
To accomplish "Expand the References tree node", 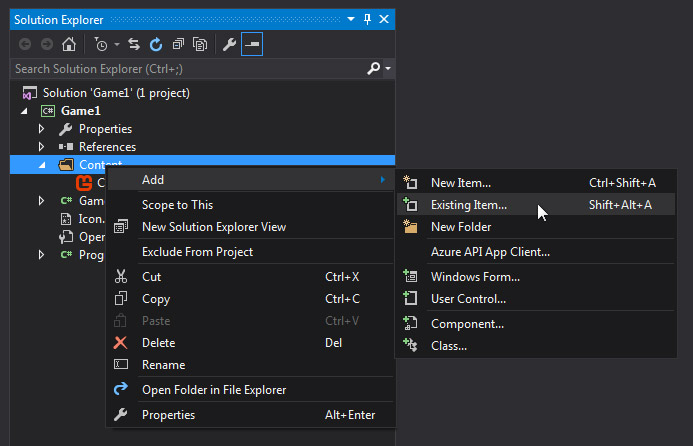I will pyautogui.click(x=41, y=147).
